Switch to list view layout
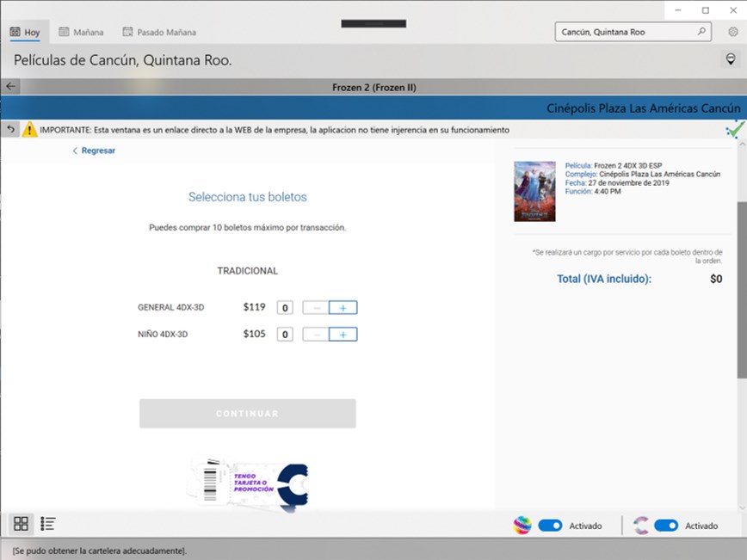This screenshot has width=747, height=560. point(48,524)
